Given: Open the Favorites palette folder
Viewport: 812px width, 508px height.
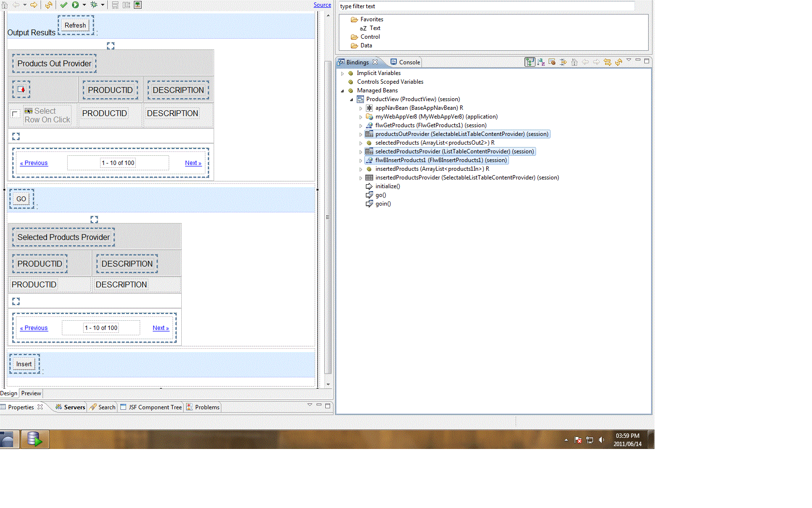Looking at the screenshot, I should [x=372, y=19].
